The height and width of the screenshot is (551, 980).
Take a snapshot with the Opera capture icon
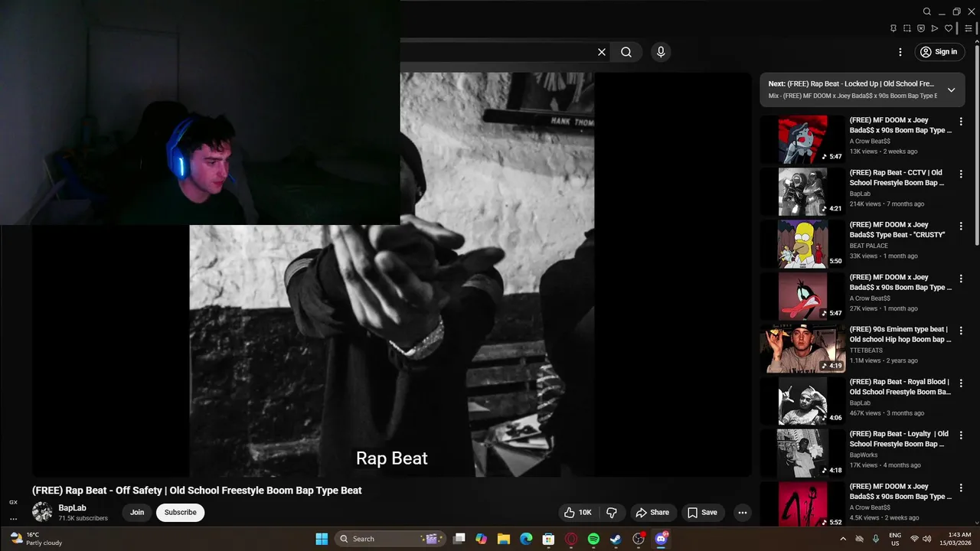tap(907, 28)
